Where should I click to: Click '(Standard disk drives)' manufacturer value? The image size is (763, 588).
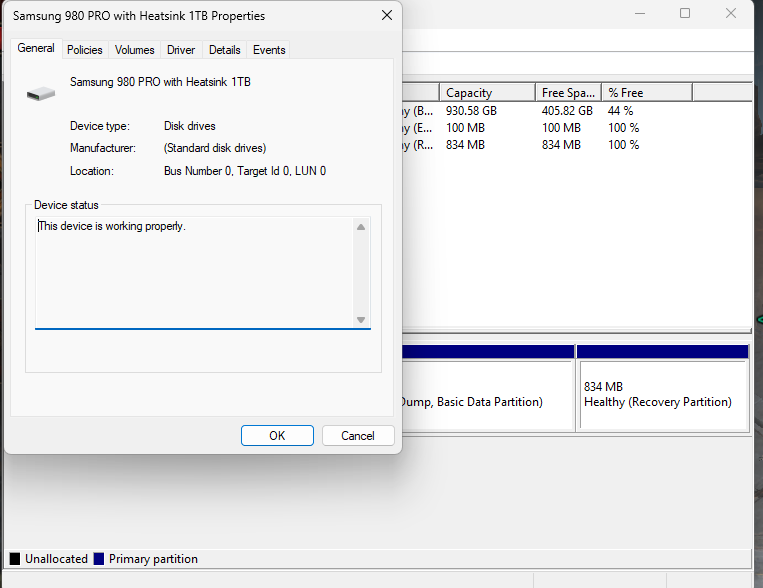pyautogui.click(x=215, y=148)
